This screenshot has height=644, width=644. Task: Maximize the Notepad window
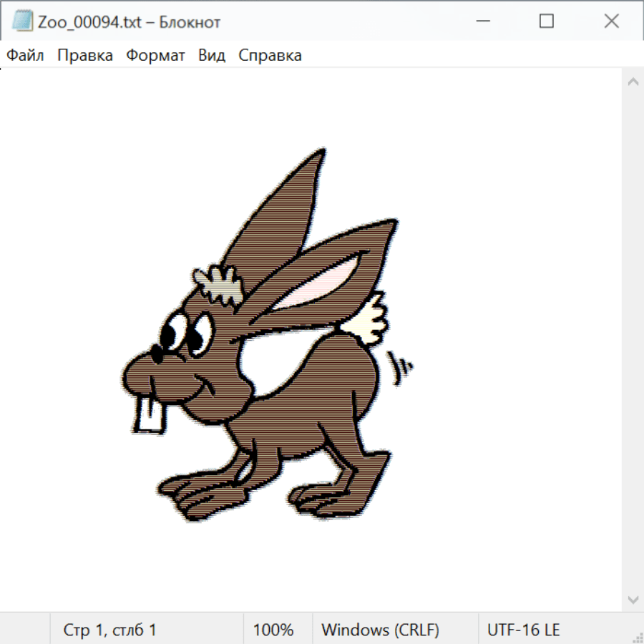(x=546, y=21)
